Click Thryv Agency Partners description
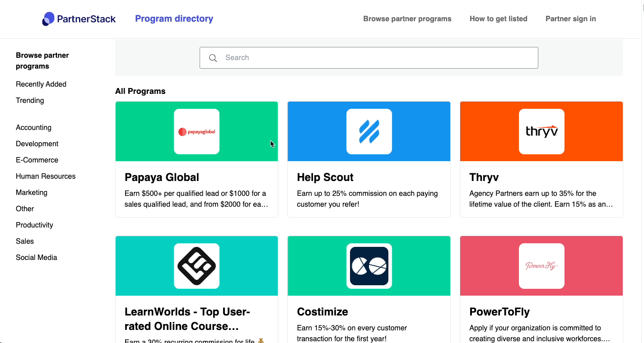 click(541, 199)
